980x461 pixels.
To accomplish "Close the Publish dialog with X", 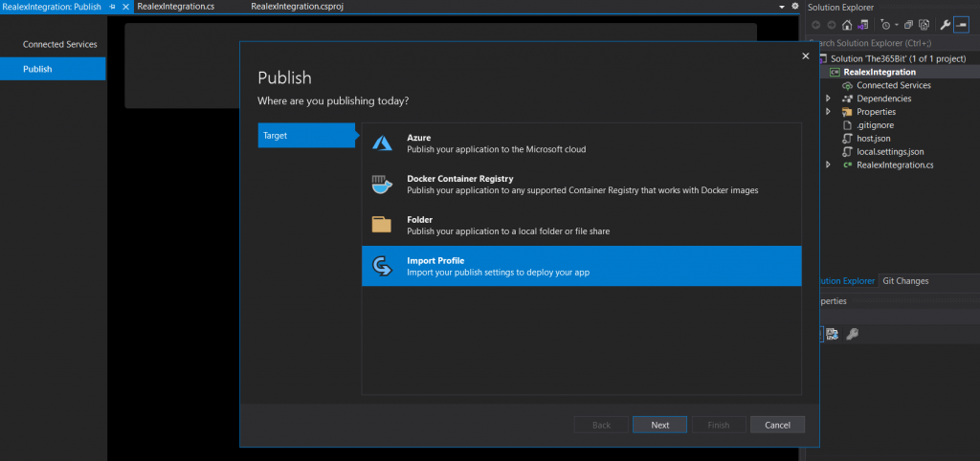I will pyautogui.click(x=806, y=55).
